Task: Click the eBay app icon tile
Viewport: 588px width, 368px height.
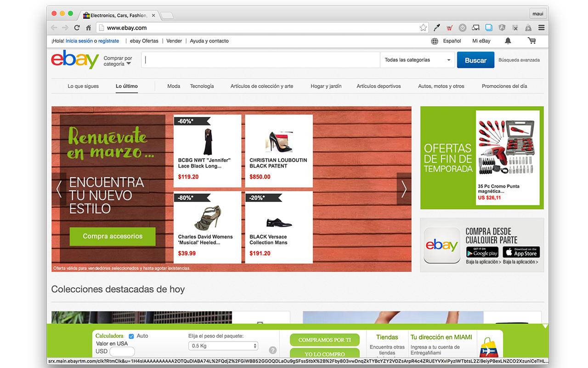Action: pyautogui.click(x=442, y=245)
